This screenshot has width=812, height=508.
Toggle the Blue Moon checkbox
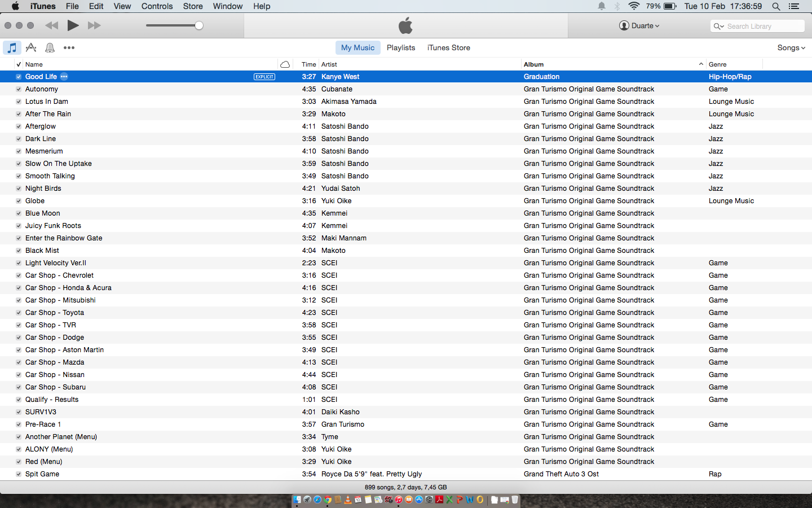[x=19, y=213]
